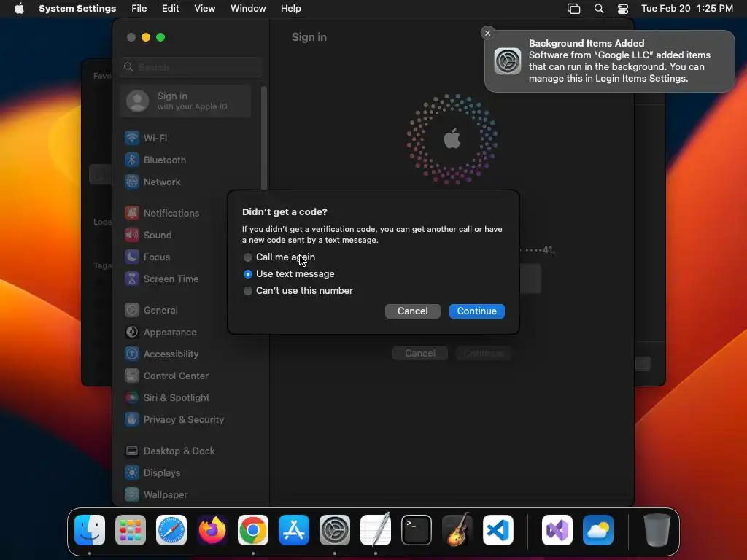Screen dimensions: 747x560
Task: Dismiss the Background Items Added notification
Action: pyautogui.click(x=487, y=33)
